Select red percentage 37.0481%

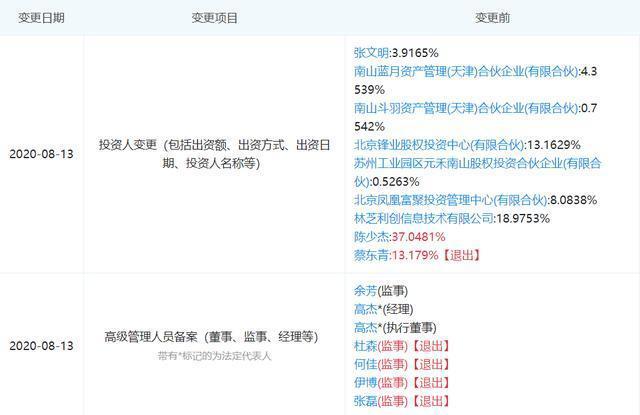pos(418,237)
